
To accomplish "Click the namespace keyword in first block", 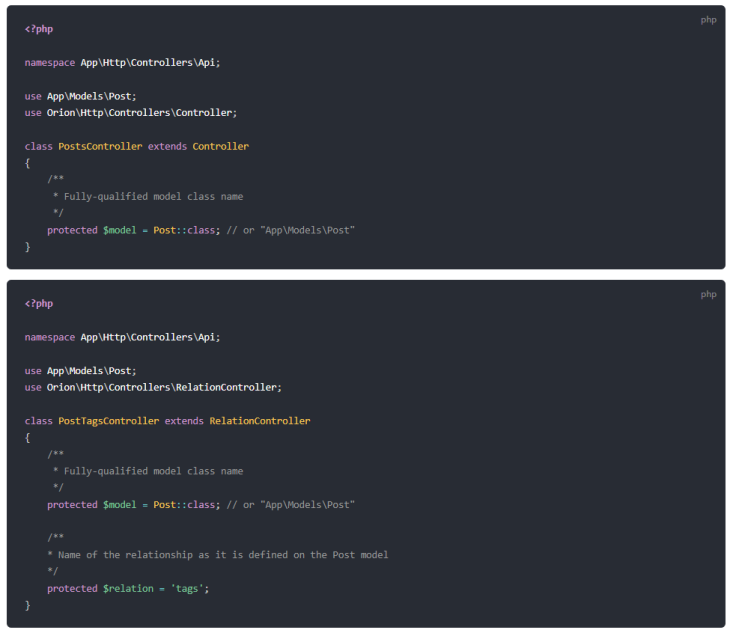I will 50,62.
